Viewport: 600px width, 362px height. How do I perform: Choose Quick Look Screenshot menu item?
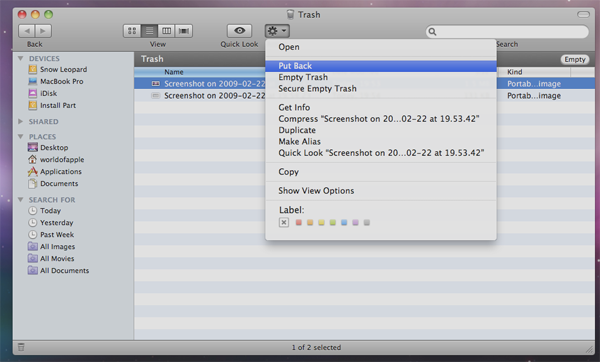click(x=381, y=153)
